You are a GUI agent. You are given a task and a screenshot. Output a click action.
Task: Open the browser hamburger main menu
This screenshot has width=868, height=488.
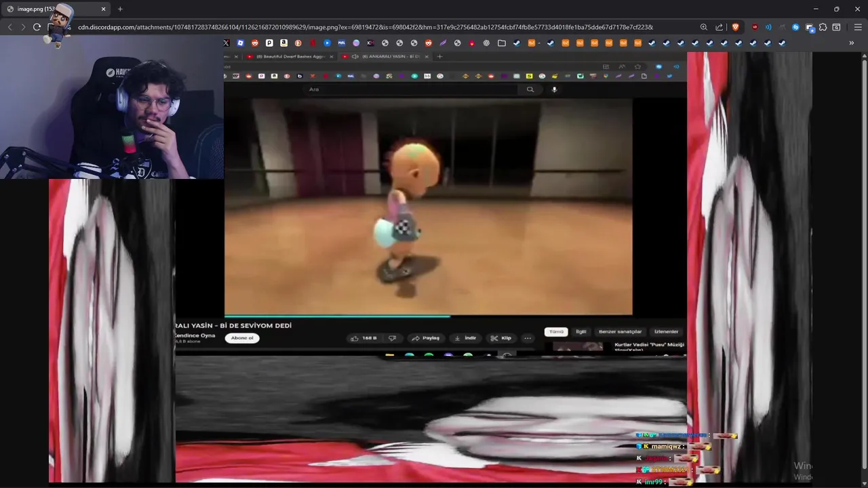click(x=858, y=27)
